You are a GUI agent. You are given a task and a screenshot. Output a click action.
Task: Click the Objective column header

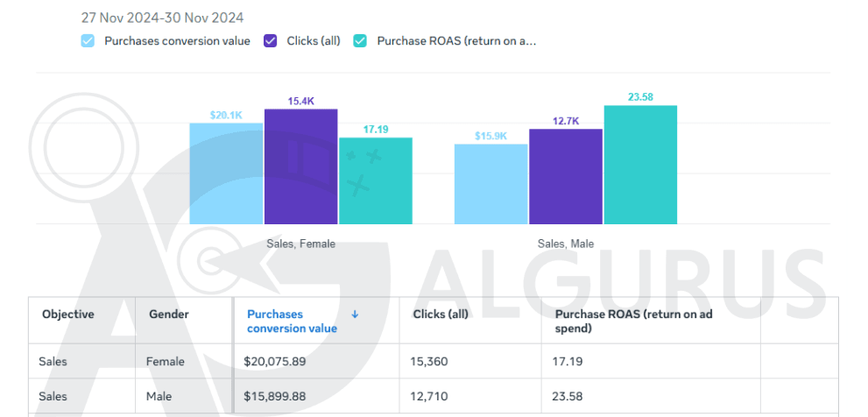tap(67, 314)
